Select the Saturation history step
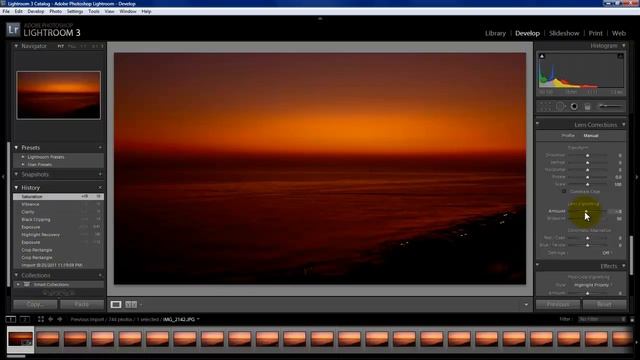The image size is (640, 360). coord(58,196)
